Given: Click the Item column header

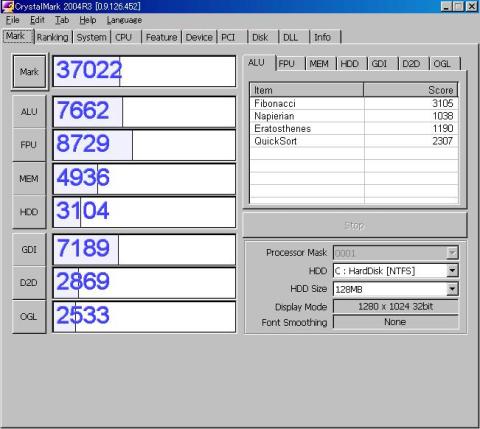Looking at the screenshot, I should point(307,90).
